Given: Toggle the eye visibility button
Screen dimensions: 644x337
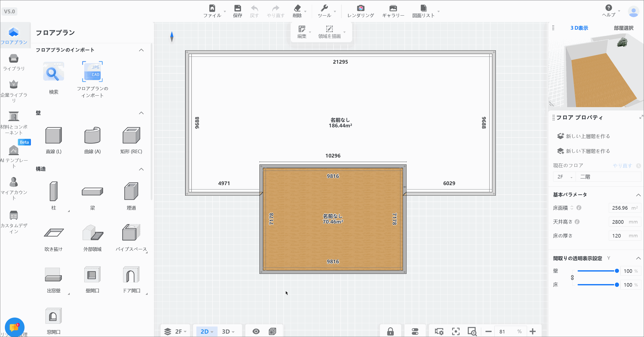Looking at the screenshot, I should tap(256, 331).
